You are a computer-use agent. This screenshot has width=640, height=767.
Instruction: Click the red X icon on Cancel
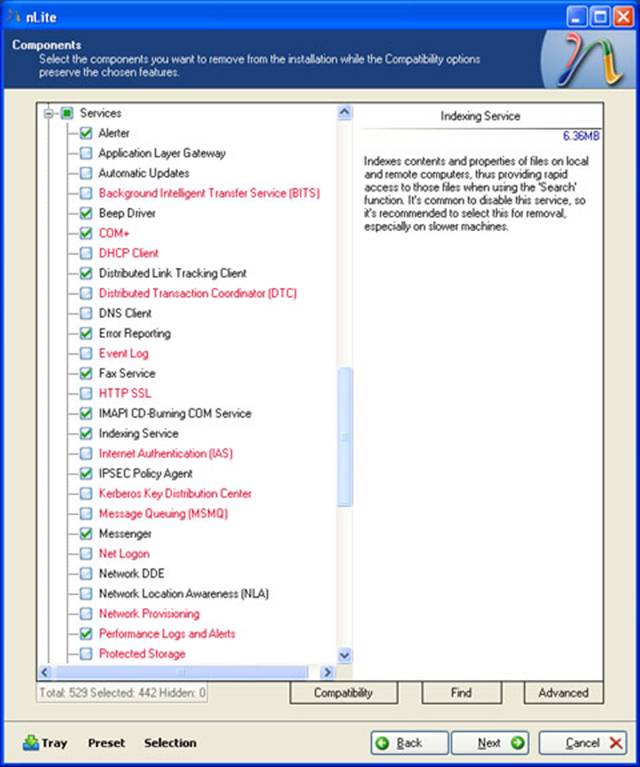pyautogui.click(x=615, y=743)
